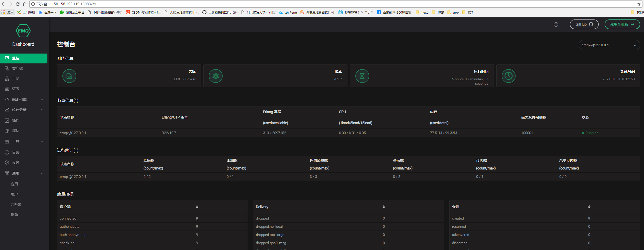Click the 313 / 2097152 process cell
This screenshot has height=250, width=644.
(x=275, y=133)
